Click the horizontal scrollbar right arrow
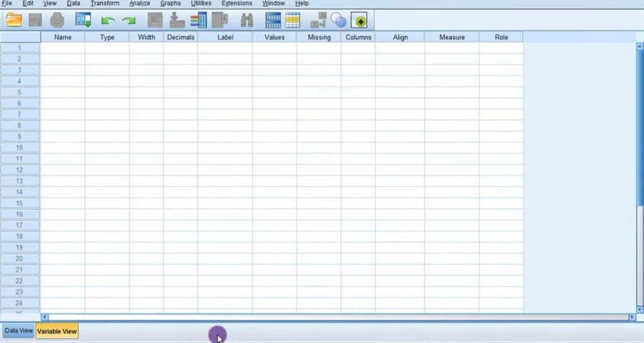Screen dimensions: 644x343 (x=632, y=317)
